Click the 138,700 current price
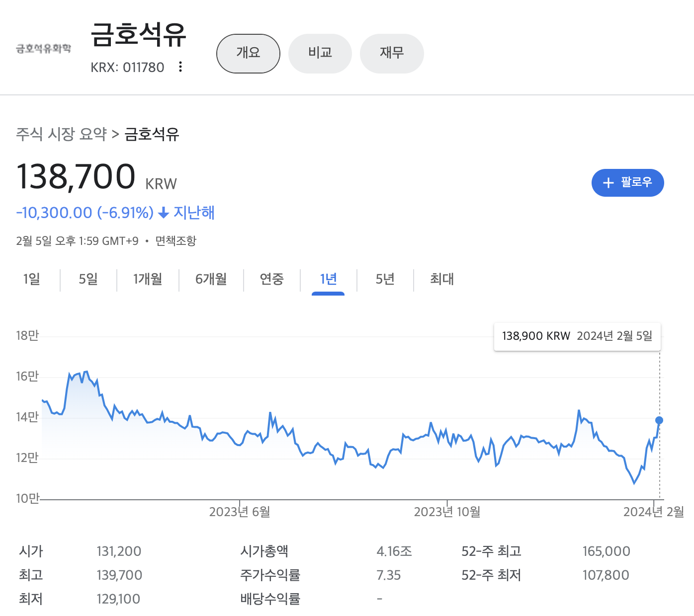This screenshot has height=616, width=694. 76,176
